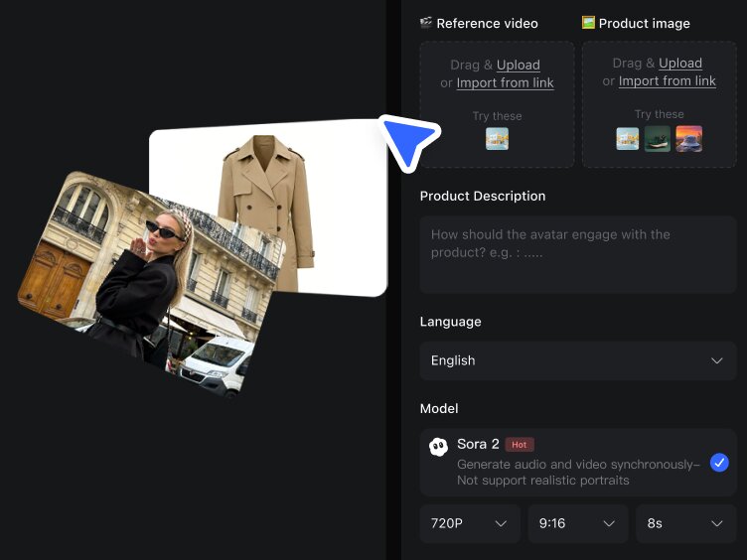The width and height of the screenshot is (747, 560).
Task: Click Upload link in Reference video box
Action: 519,66
